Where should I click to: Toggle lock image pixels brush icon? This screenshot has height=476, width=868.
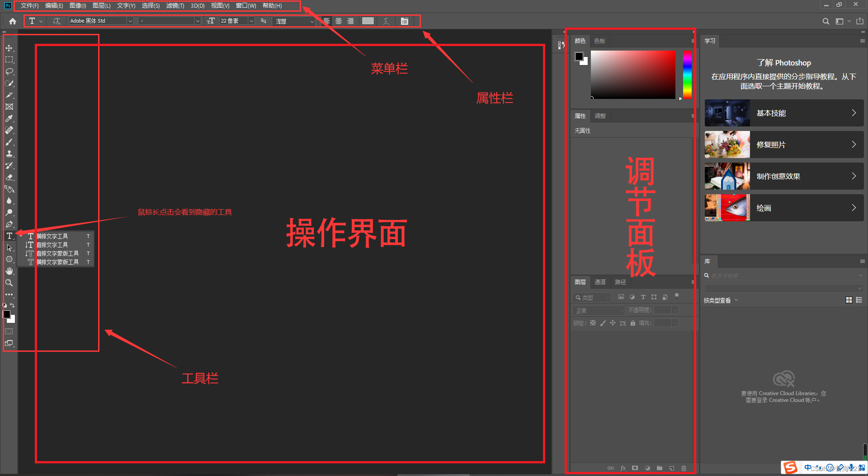603,323
